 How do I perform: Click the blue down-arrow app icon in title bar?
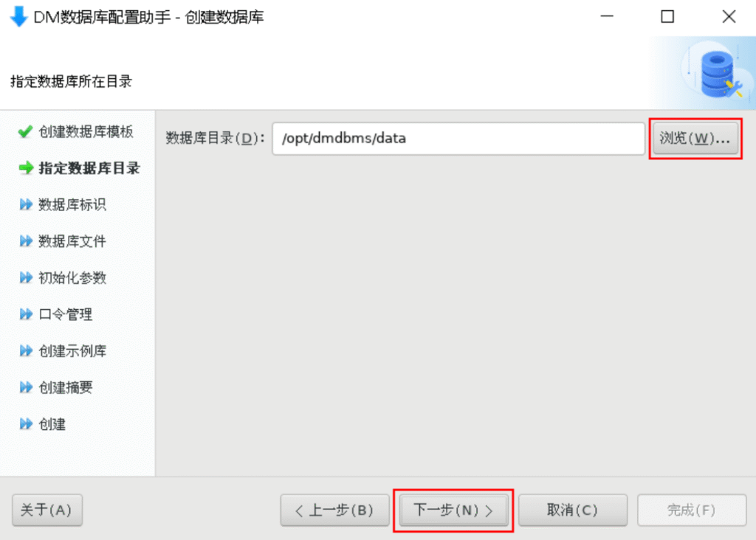(18, 16)
